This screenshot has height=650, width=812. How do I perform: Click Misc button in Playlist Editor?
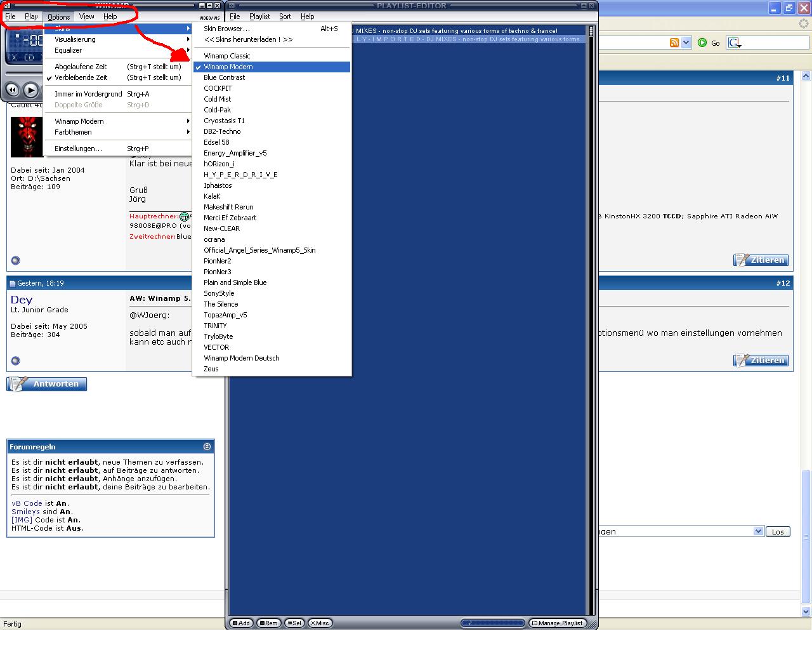pos(319,623)
